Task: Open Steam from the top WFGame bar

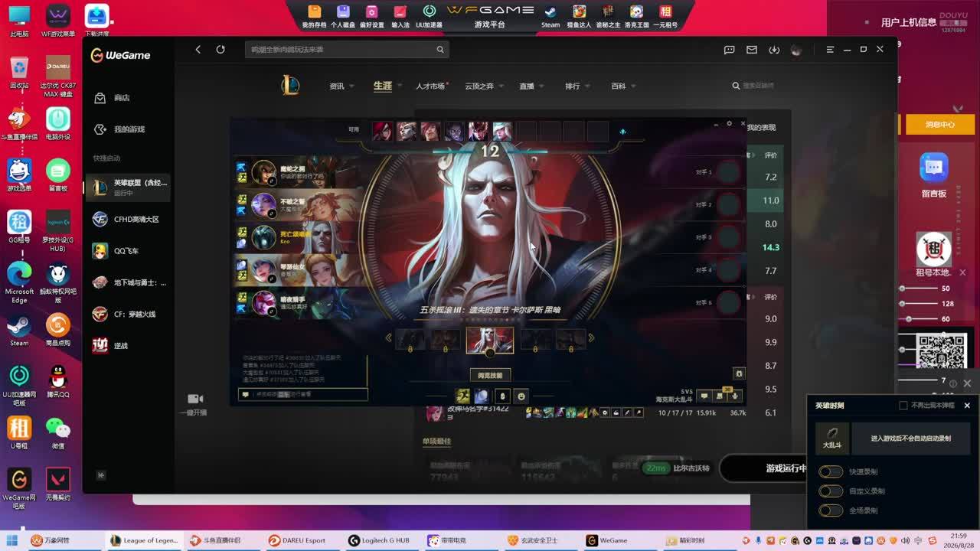Action: (x=550, y=16)
